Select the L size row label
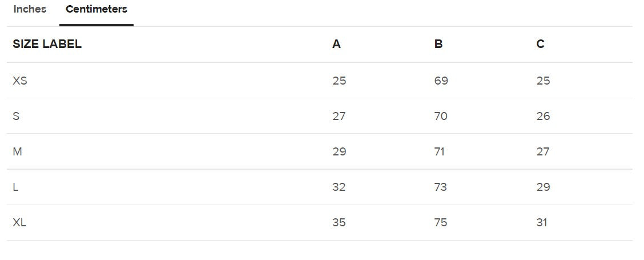 pyautogui.click(x=15, y=187)
